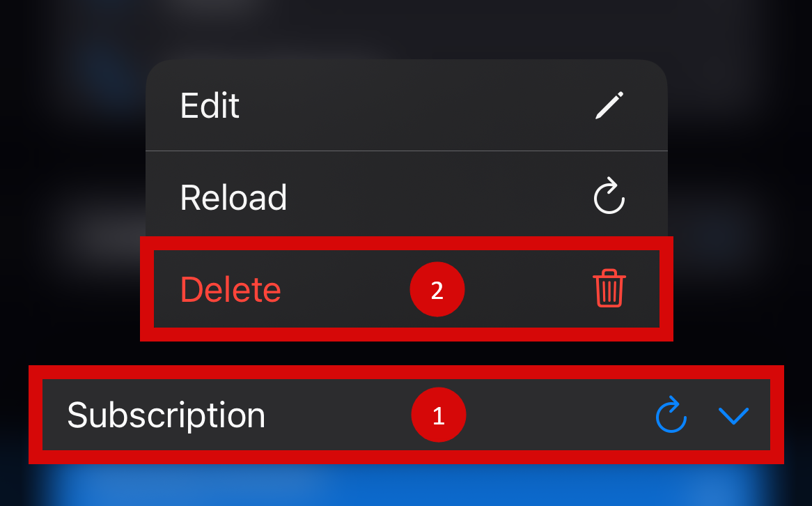Expand Subscription with the blue chevron arrow
The height and width of the screenshot is (506, 812).
[x=734, y=416]
